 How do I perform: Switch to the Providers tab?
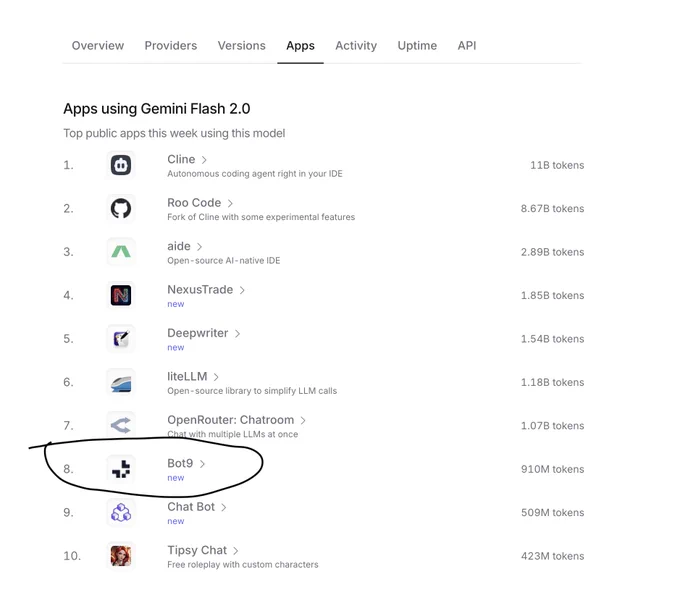pyautogui.click(x=171, y=46)
